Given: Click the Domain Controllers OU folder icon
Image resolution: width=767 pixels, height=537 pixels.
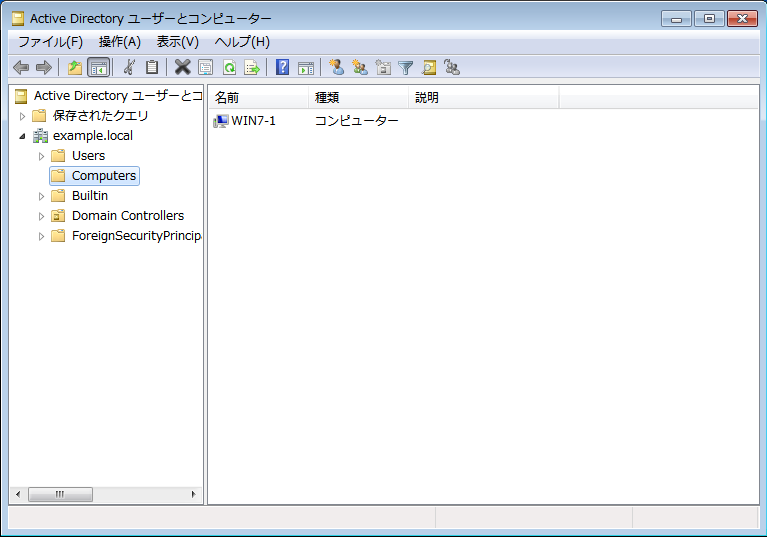Looking at the screenshot, I should [x=58, y=216].
